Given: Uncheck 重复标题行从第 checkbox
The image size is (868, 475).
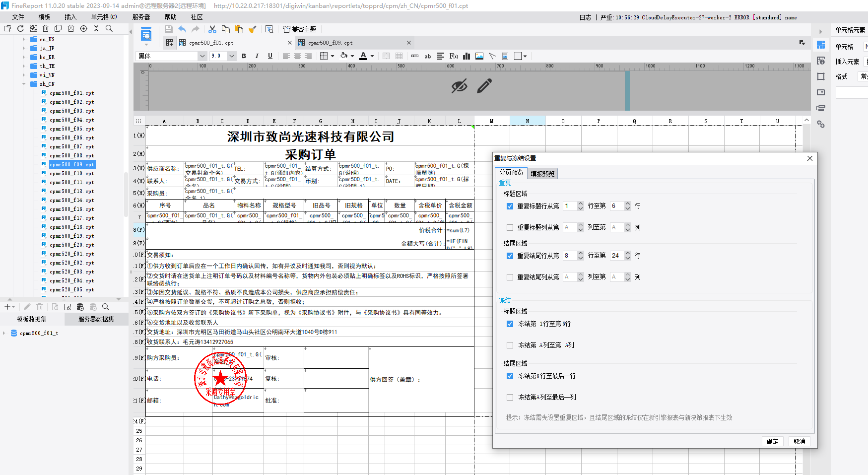Looking at the screenshot, I should click(510, 206).
